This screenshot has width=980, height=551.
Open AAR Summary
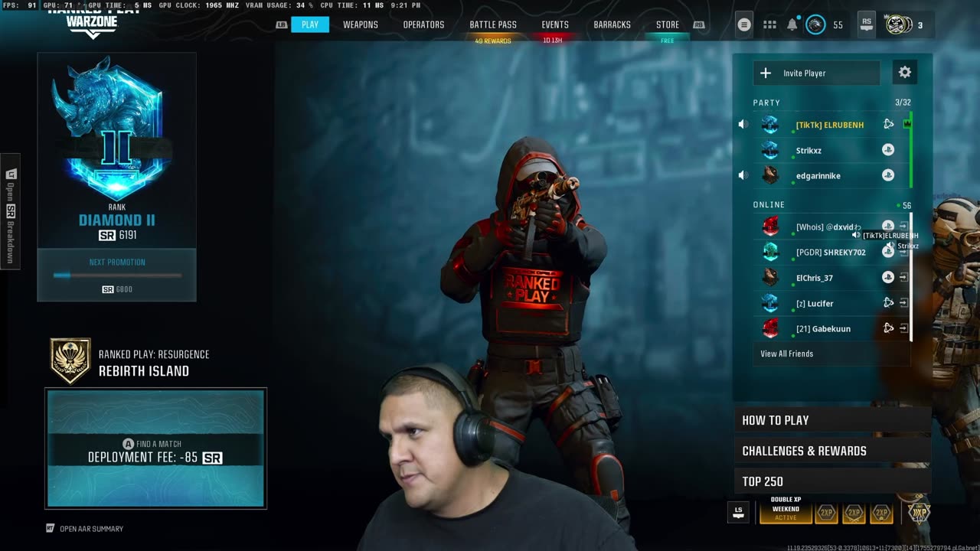tap(84, 528)
